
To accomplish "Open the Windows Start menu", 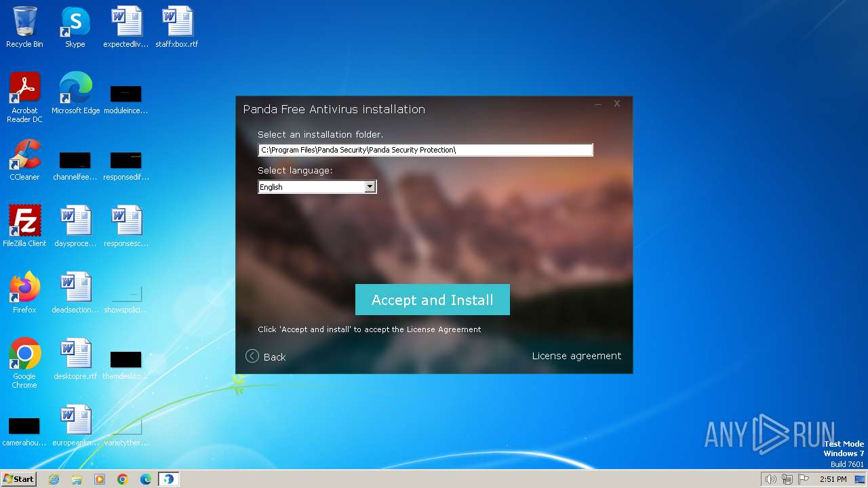I will pyautogui.click(x=18, y=479).
